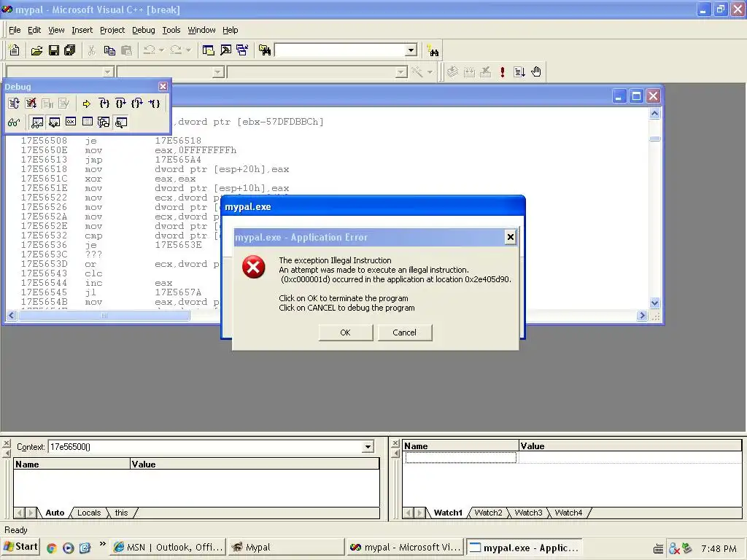Toggle the Output window button

click(225, 50)
